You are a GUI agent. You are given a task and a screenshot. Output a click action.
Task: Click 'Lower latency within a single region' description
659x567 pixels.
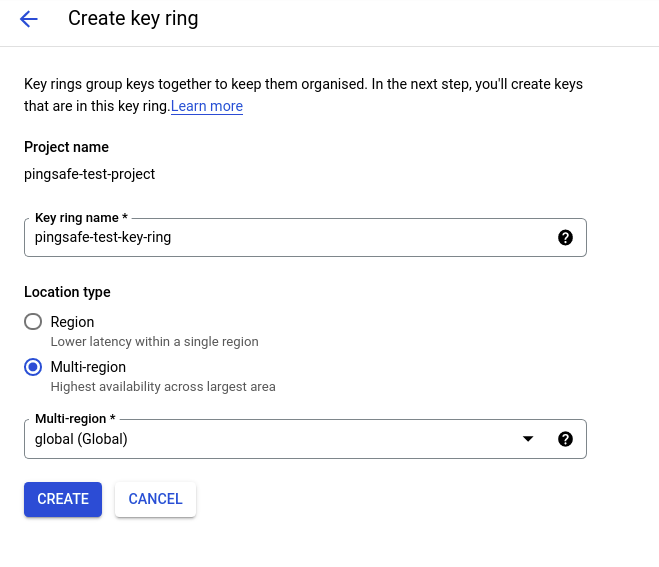tap(154, 342)
